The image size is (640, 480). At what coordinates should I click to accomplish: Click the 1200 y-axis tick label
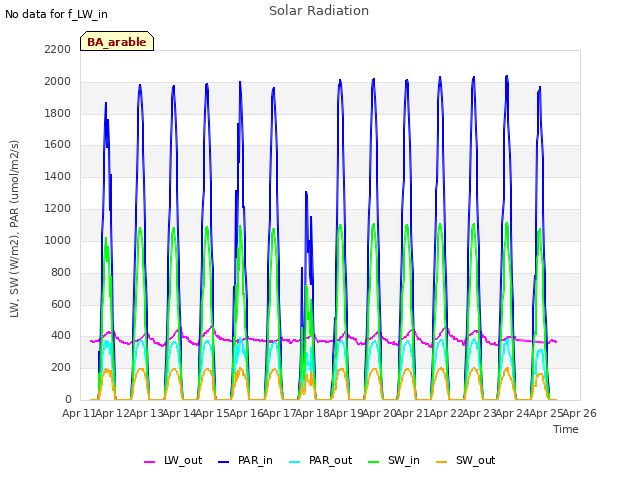coord(58,208)
